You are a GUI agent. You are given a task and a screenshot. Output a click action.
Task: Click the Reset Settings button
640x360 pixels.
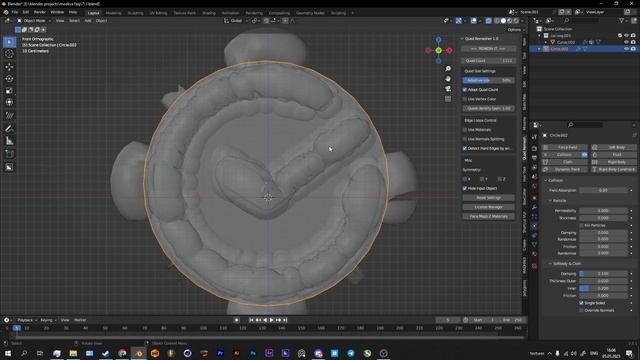(488, 198)
